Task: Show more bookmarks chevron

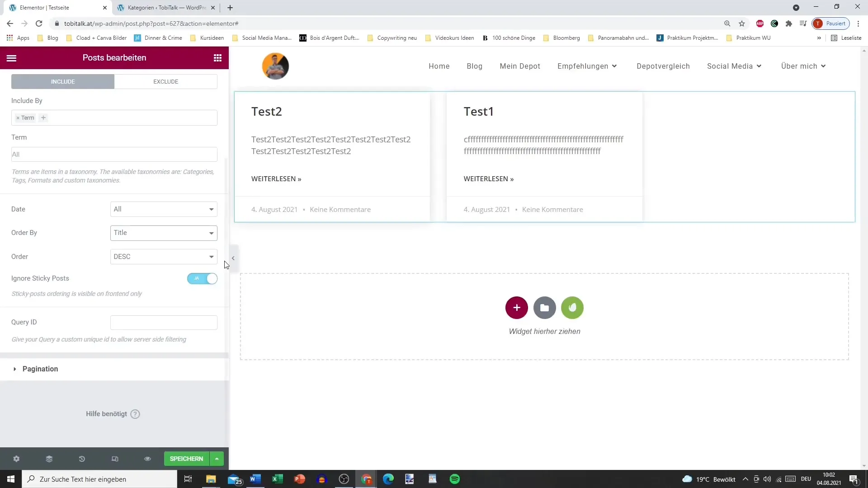Action: click(x=819, y=38)
